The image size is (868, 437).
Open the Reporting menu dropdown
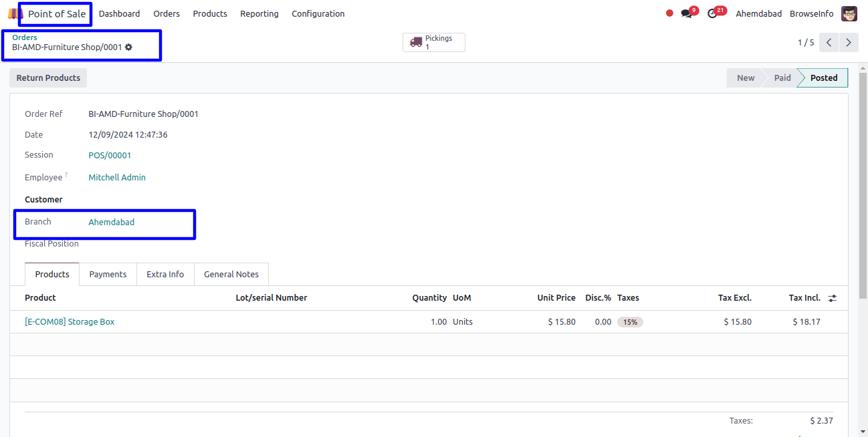coord(259,13)
